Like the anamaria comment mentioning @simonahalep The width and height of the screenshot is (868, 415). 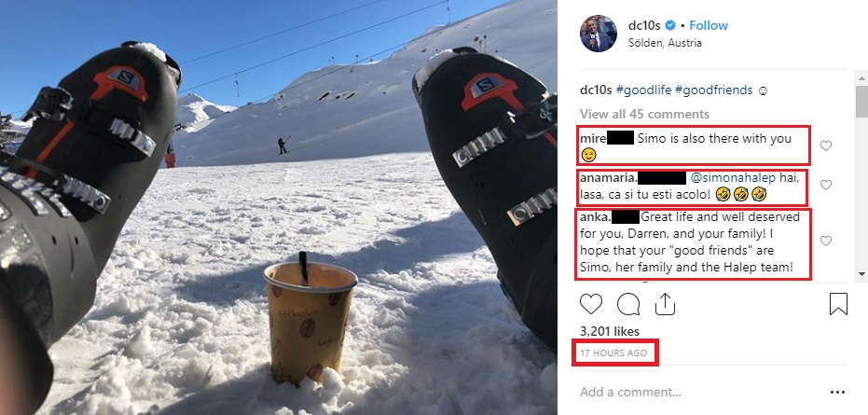825,185
